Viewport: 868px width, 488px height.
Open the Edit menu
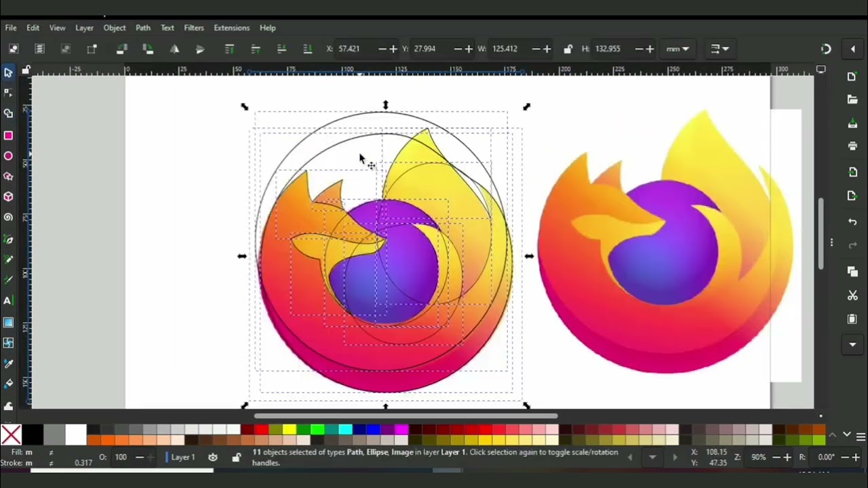coord(33,28)
